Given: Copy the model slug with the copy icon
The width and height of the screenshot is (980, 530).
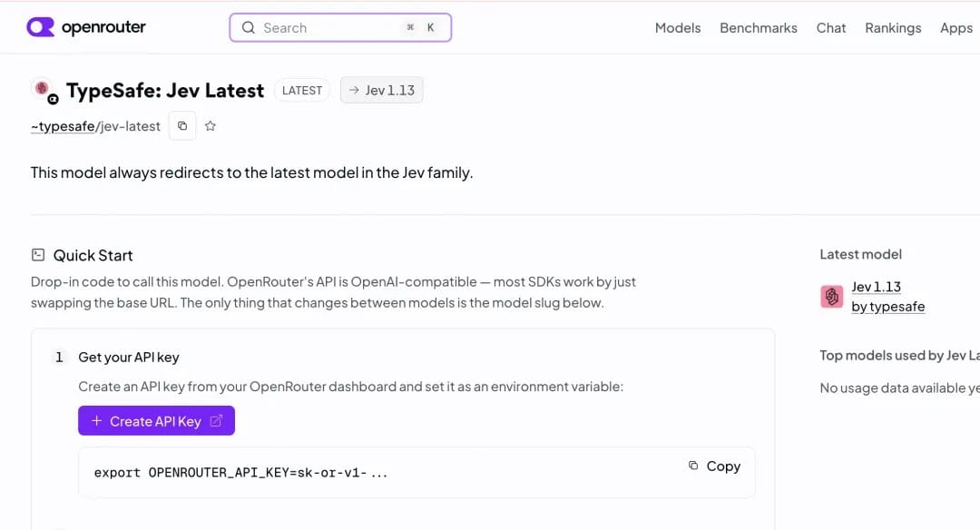Looking at the screenshot, I should 182,125.
